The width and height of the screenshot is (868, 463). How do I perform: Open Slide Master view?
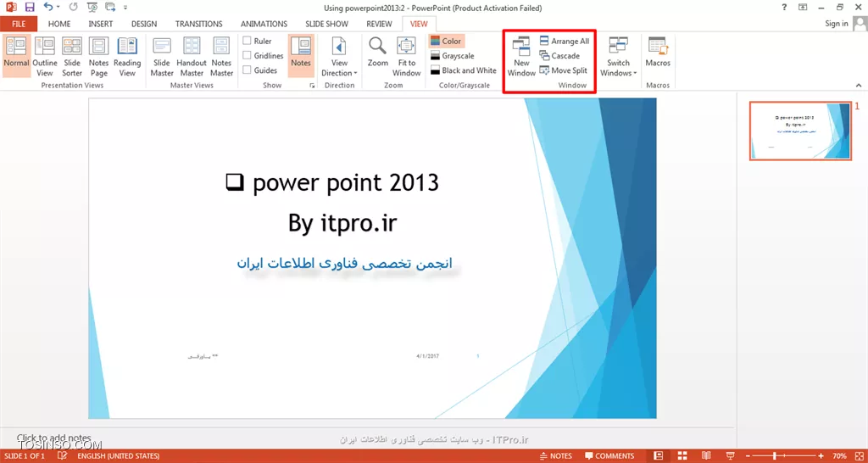[162, 56]
